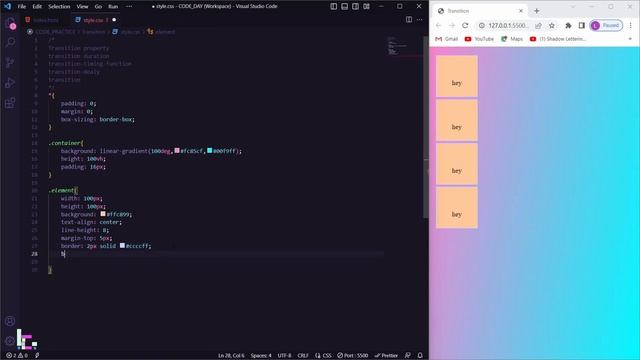Open Chrome profile Paused button
This screenshot has height=360, width=640.
[x=606, y=25]
